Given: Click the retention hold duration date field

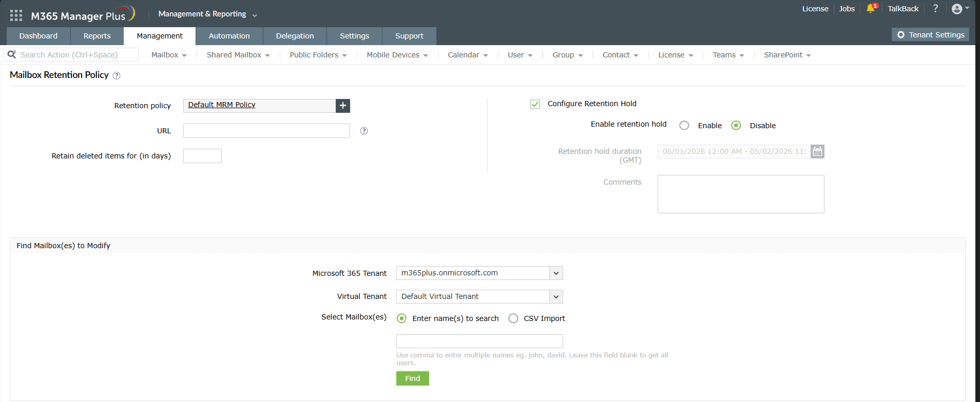Looking at the screenshot, I should (x=734, y=151).
